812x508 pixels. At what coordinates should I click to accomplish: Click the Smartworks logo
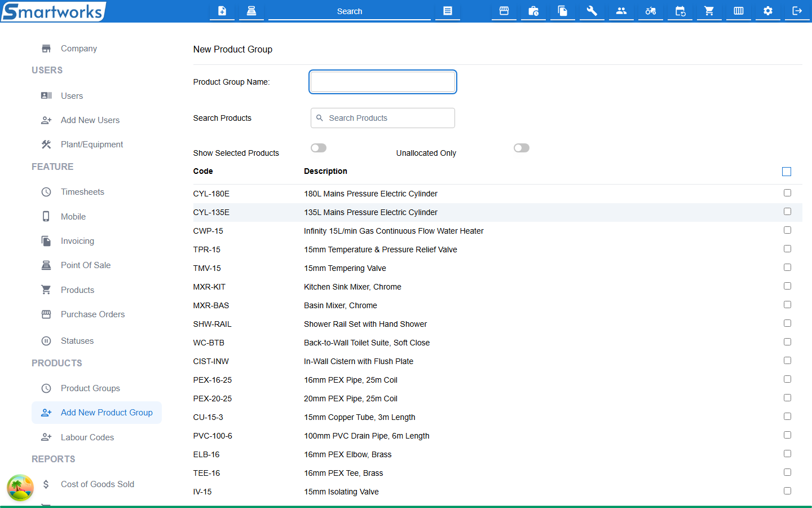point(53,11)
